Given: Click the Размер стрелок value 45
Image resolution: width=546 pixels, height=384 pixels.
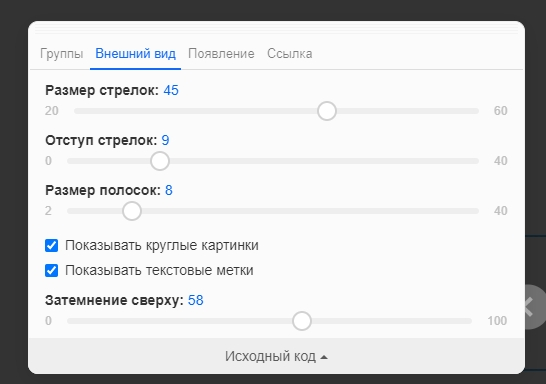Looking at the screenshot, I should tap(171, 91).
